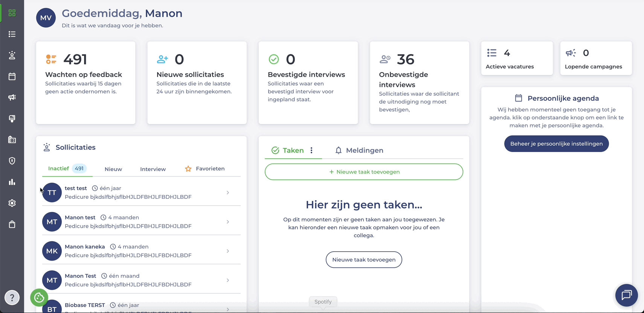The width and height of the screenshot is (644, 313).
Task: Click the green Nieuwe taak toevoegen bar
Action: (364, 172)
